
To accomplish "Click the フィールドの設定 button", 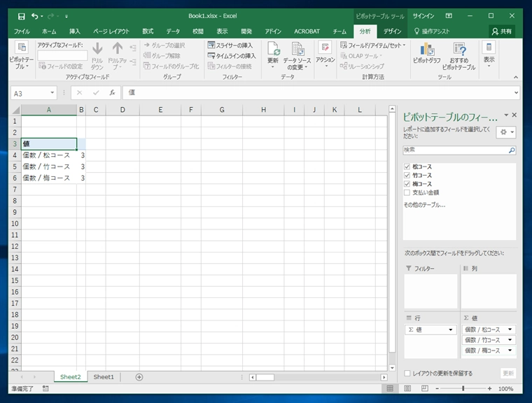I will (x=61, y=66).
